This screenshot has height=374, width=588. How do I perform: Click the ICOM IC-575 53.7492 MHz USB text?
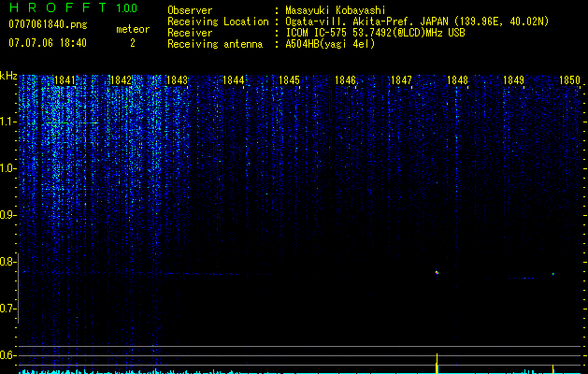point(375,33)
